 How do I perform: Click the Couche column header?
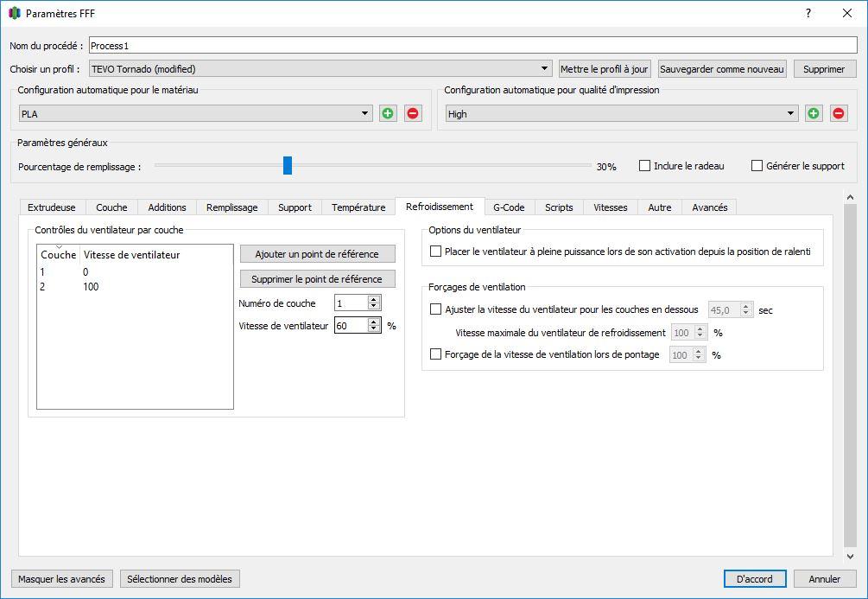click(x=58, y=254)
